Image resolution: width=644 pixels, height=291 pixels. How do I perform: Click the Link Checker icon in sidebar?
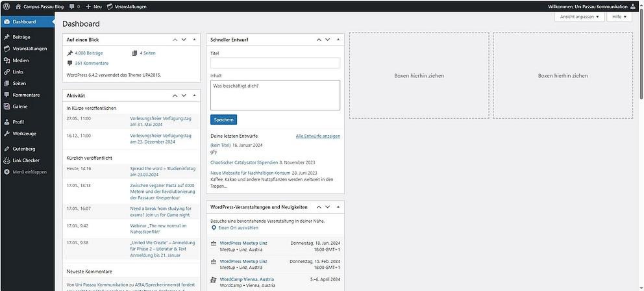(6, 160)
